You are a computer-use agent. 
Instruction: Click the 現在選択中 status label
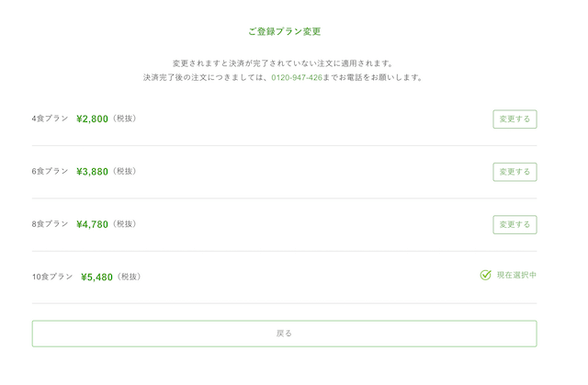tap(516, 275)
